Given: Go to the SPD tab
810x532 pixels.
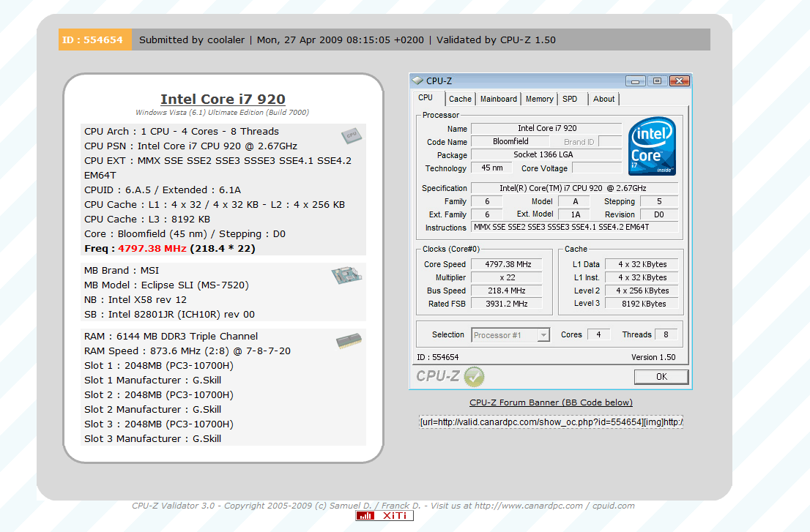Looking at the screenshot, I should (x=570, y=99).
